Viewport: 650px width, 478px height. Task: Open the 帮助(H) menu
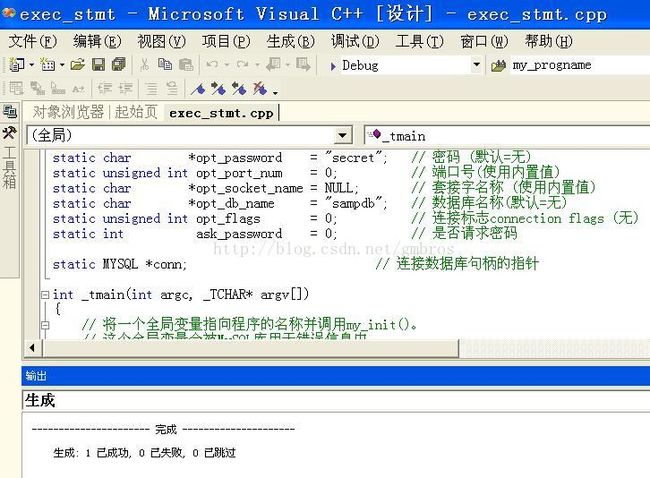point(549,41)
